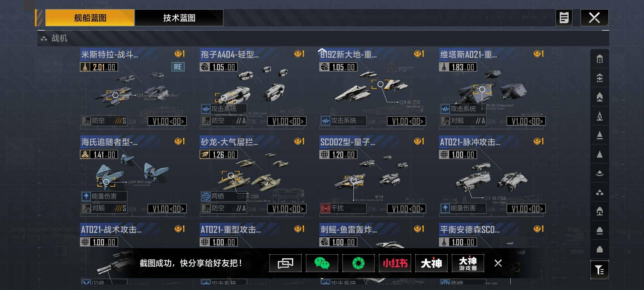Click the layered diamond chevron sidebar icon
Image resolution: width=644 pixels, height=290 pixels.
click(x=599, y=173)
